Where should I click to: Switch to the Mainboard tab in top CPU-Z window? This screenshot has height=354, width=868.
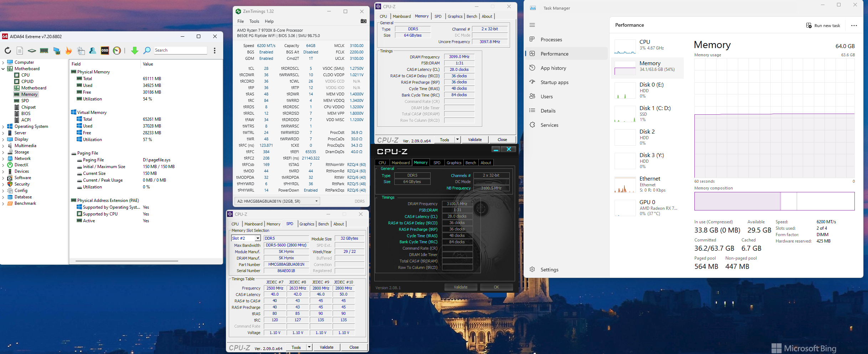(x=402, y=16)
